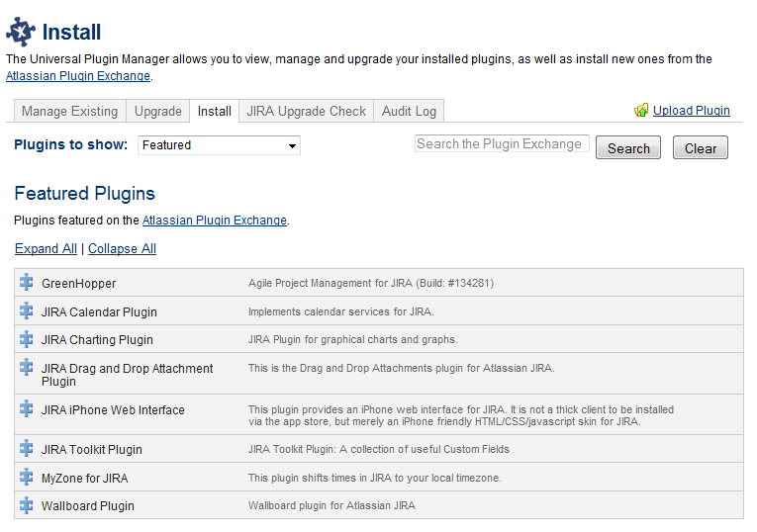Click the Wallboard Plugin puzzle icon
The image size is (757, 532).
[x=27, y=505]
